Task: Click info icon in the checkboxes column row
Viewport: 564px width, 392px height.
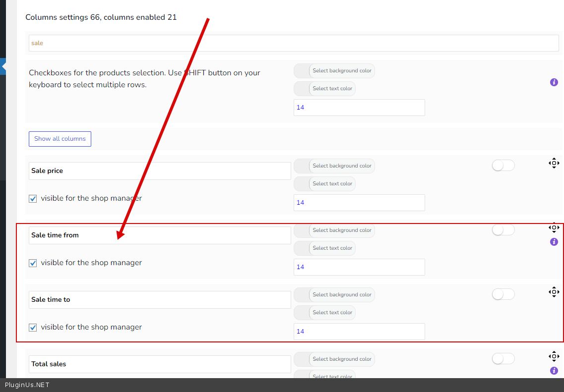Action: (x=554, y=82)
